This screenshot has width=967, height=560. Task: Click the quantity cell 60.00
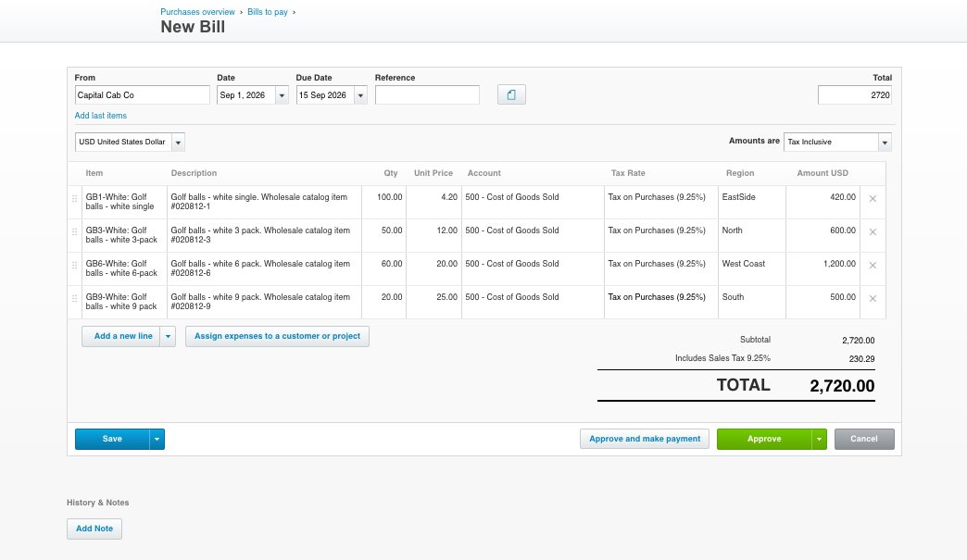tap(384, 268)
